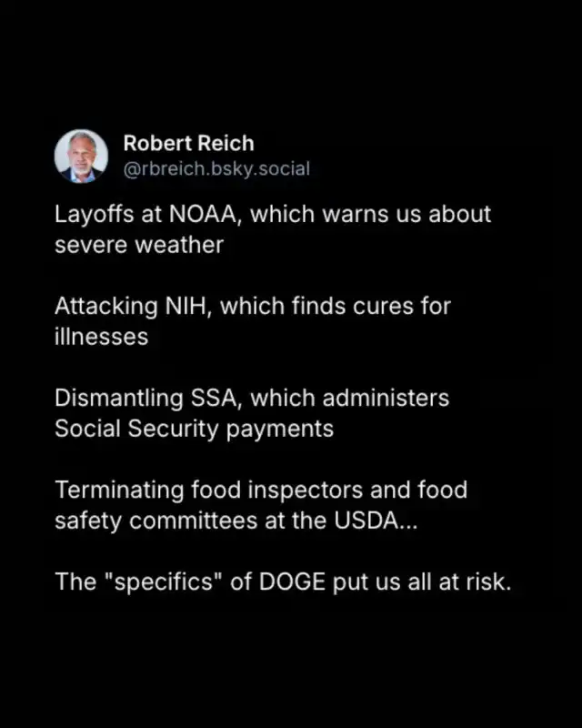The image size is (582, 728).
Task: Click the phrase "Social Security payments"
Action: [195, 429]
